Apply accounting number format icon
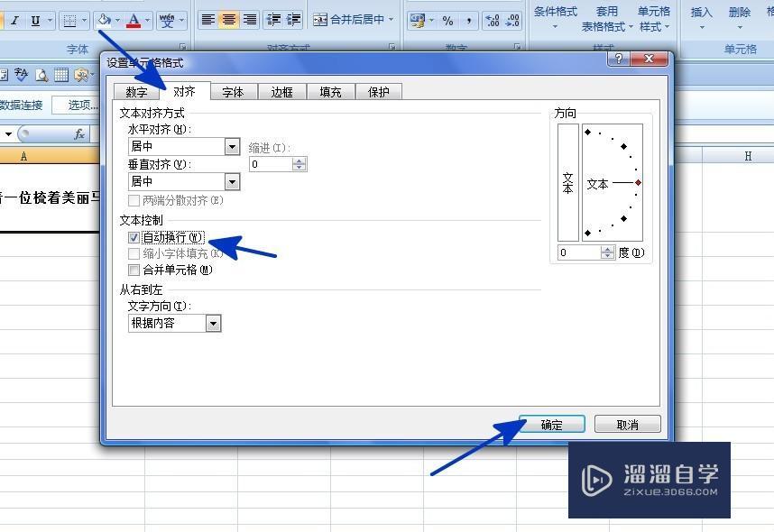The height and width of the screenshot is (532, 774). pos(417,20)
